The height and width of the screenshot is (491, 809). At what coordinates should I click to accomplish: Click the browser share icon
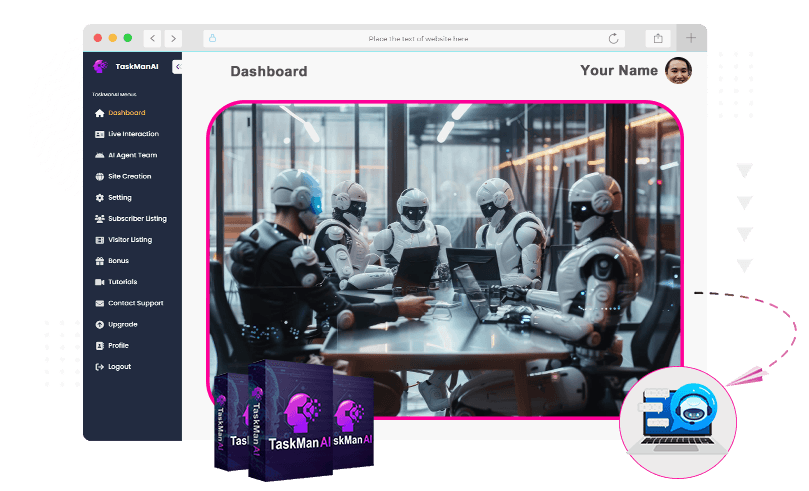658,38
